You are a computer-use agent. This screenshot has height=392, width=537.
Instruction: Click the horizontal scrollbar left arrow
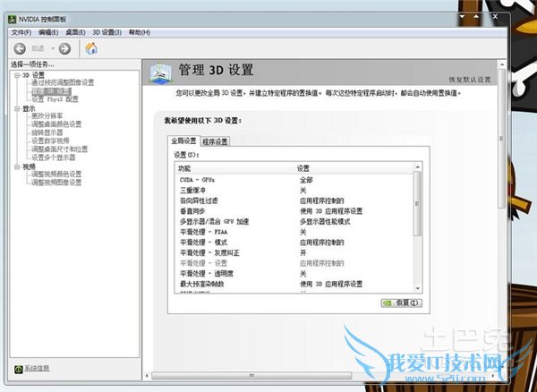click(x=147, y=376)
